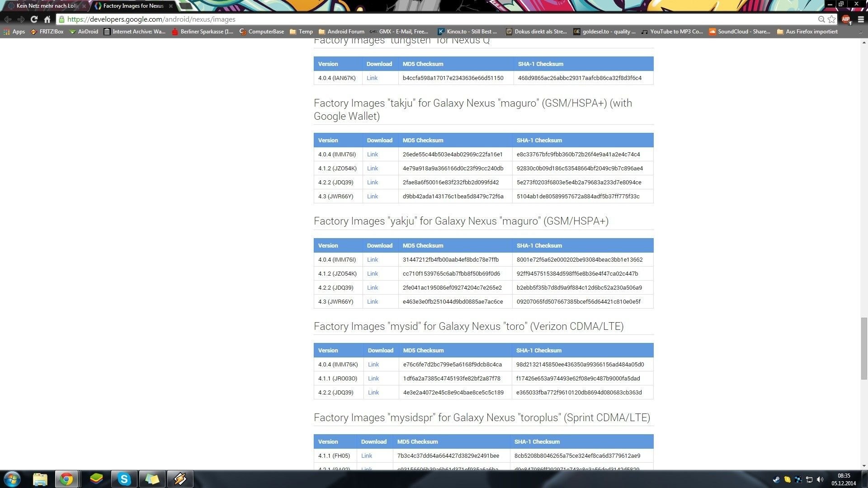The height and width of the screenshot is (488, 868).
Task: Download takju 4.1.2 (JZO54K) image link
Action: (x=373, y=169)
